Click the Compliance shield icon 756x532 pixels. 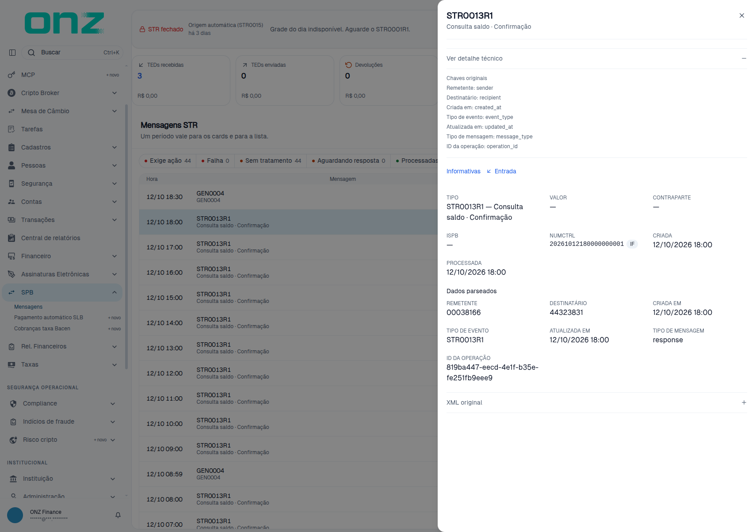coord(13,404)
